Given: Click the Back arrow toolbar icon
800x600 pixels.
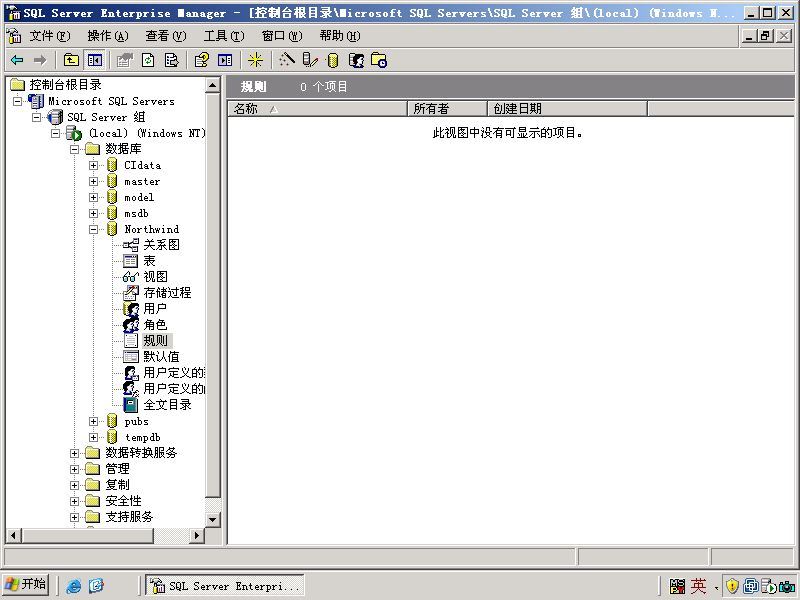Looking at the screenshot, I should [17, 60].
